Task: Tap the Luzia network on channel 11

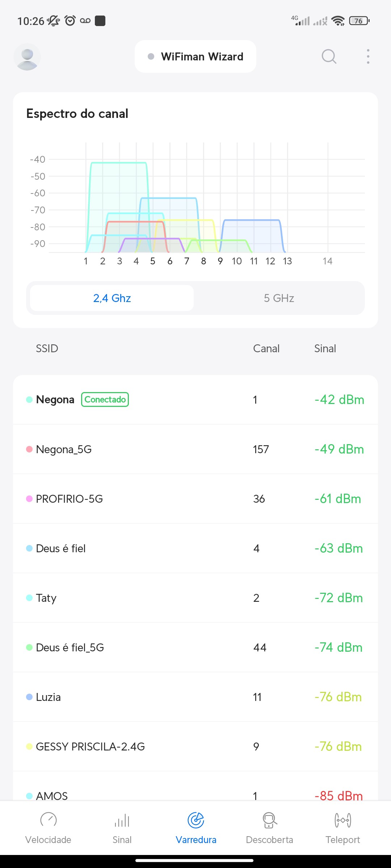Action: pyautogui.click(x=195, y=697)
